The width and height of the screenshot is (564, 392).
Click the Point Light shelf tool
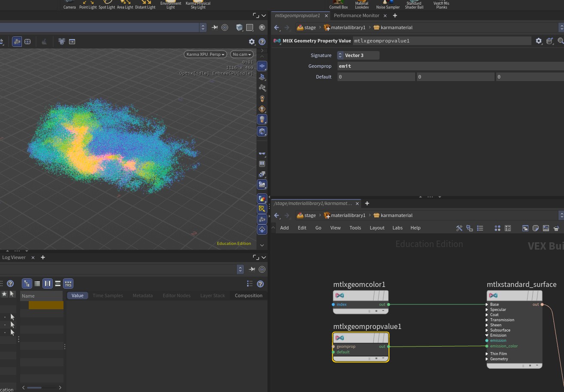[88, 5]
